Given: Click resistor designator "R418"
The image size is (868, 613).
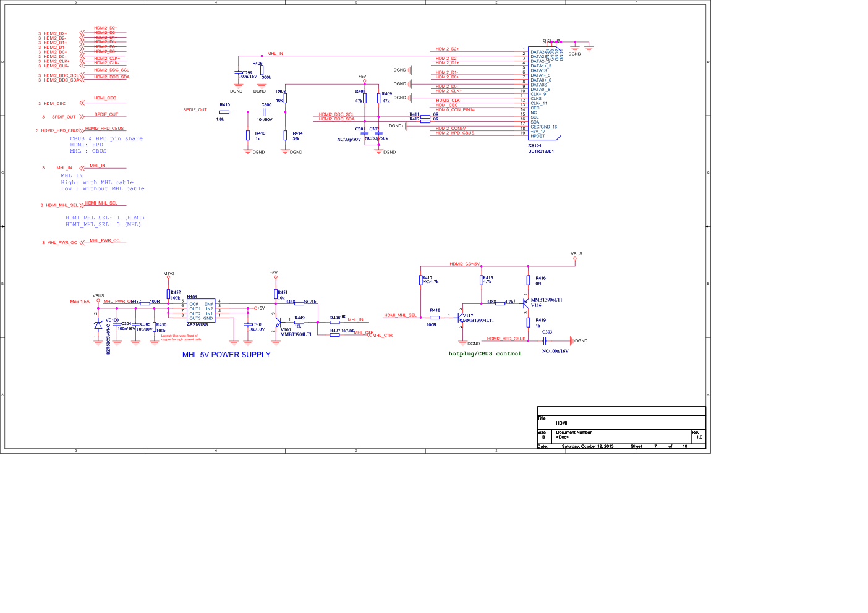Looking at the screenshot, I should pyautogui.click(x=435, y=311).
